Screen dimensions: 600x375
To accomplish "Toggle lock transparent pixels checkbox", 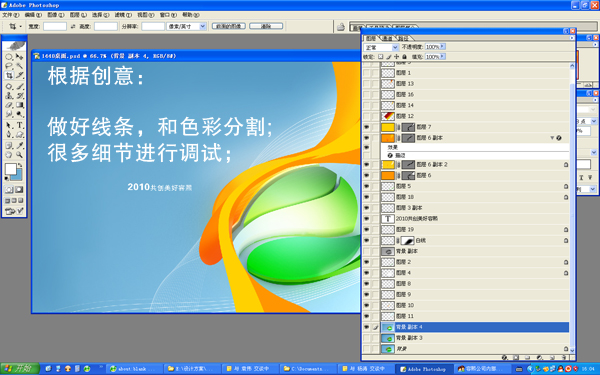I will click(380, 57).
